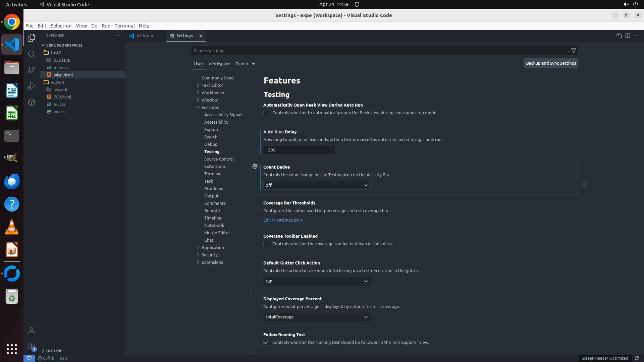Image resolution: width=644 pixels, height=362 pixels.
Task: Click Backup and Sync Settings button
Action: [x=551, y=63]
